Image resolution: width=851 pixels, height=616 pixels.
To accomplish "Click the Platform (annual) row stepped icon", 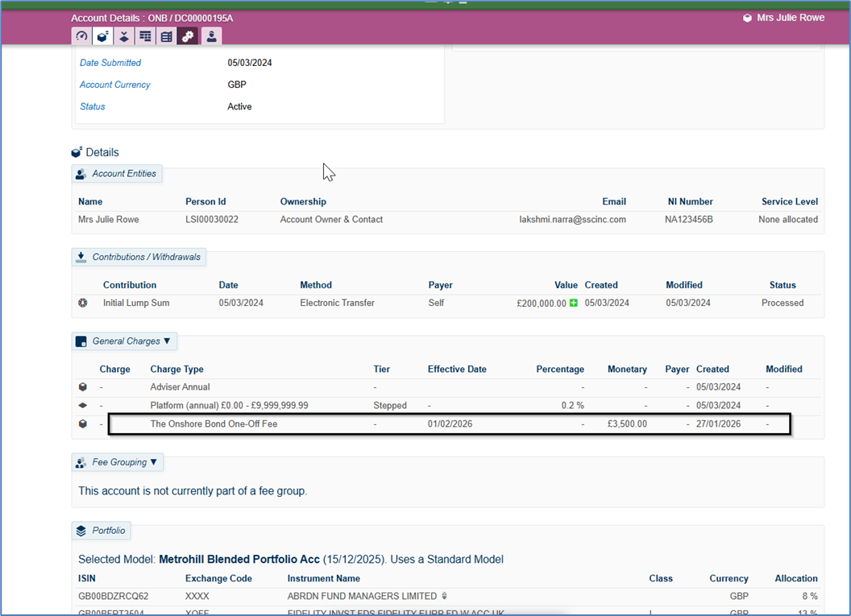I will (82, 405).
